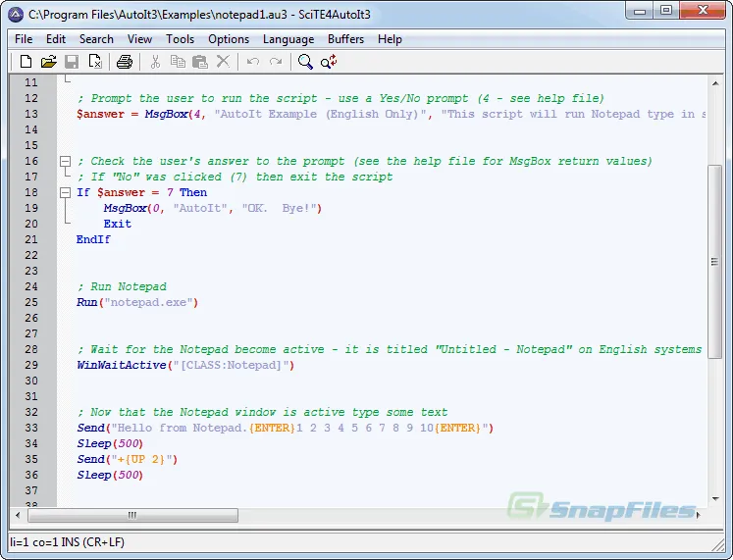
Task: Click the $answer variable on line 13
Action: tap(100, 115)
